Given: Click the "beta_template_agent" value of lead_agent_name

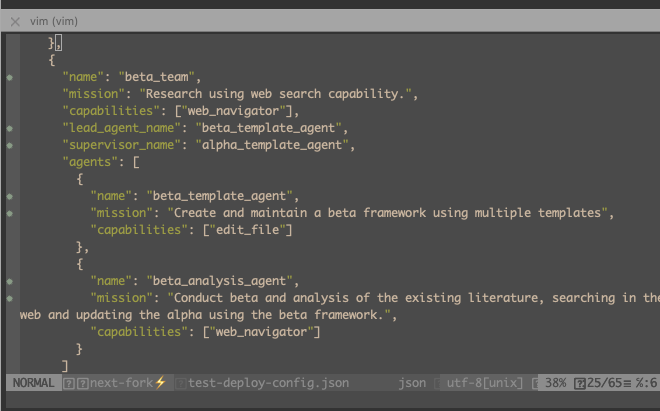Looking at the screenshot, I should tap(269, 128).
